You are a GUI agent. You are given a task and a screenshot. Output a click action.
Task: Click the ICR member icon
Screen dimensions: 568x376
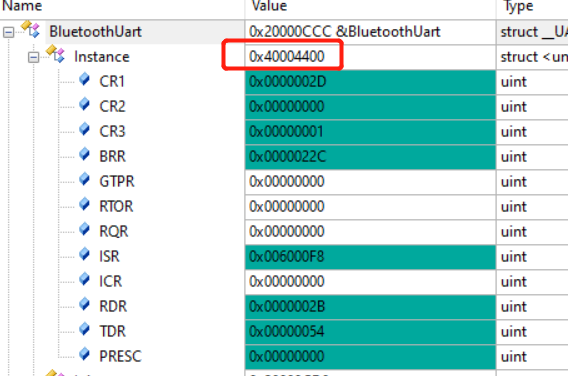point(84,279)
